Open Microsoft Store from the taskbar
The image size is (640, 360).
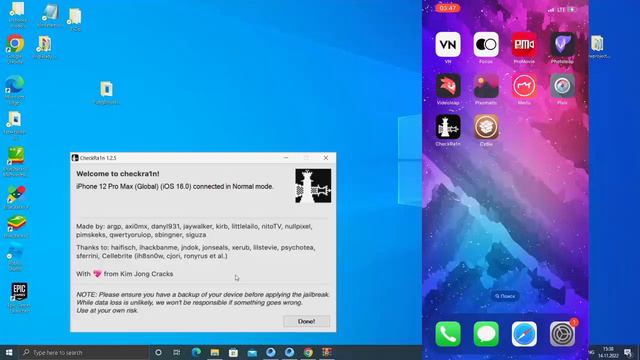(233, 352)
